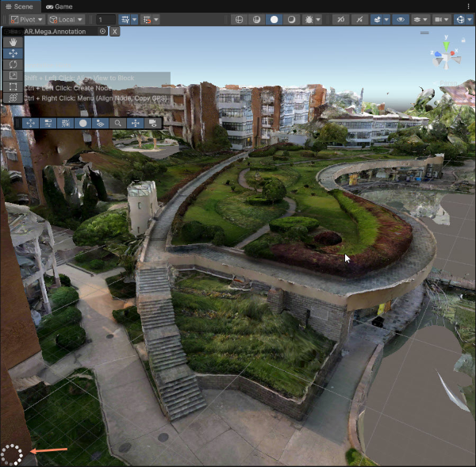Screen dimensions: 476x467
Task: Open the Pivot handle position dropdown
Action: 27,19
